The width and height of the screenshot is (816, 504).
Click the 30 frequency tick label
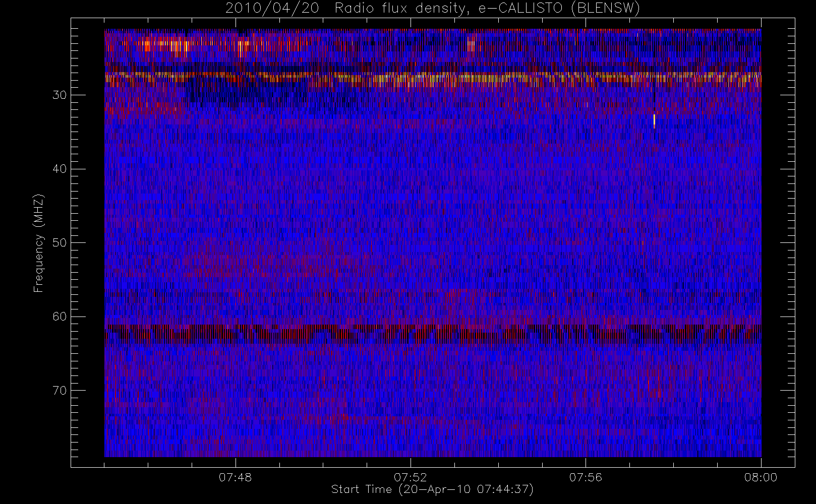pos(60,95)
